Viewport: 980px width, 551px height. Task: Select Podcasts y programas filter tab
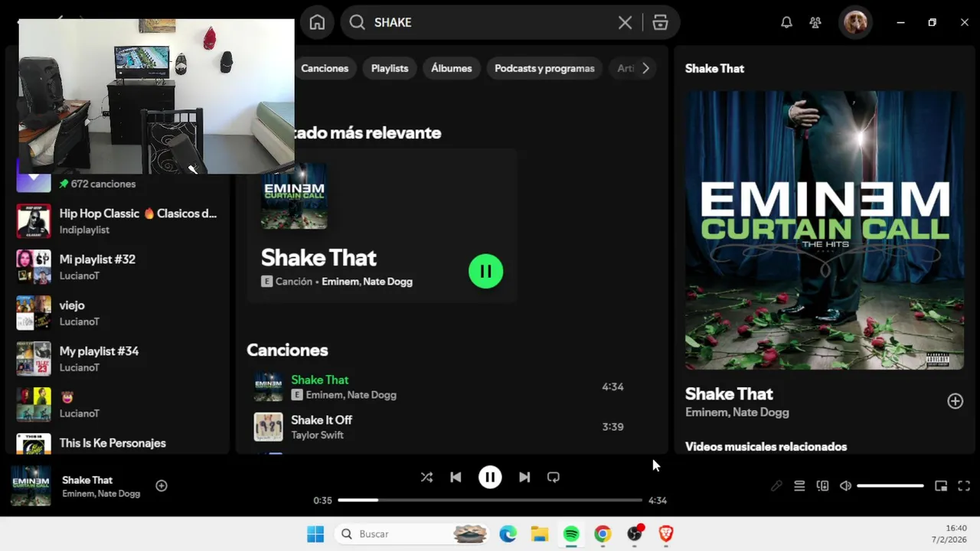pyautogui.click(x=544, y=68)
